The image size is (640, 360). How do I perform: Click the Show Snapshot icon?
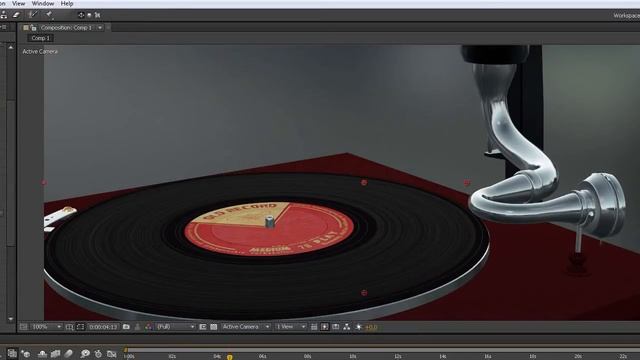[x=137, y=327]
